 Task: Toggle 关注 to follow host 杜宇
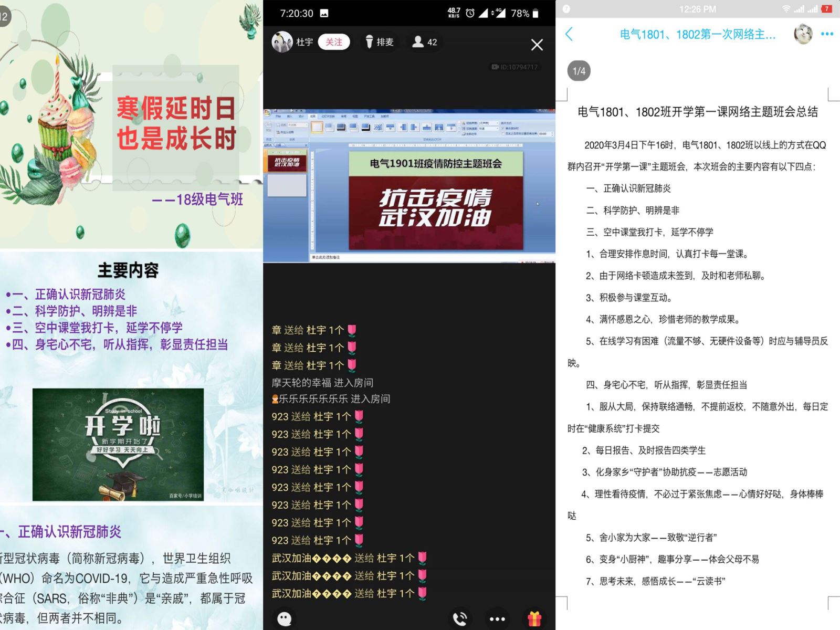(x=333, y=42)
